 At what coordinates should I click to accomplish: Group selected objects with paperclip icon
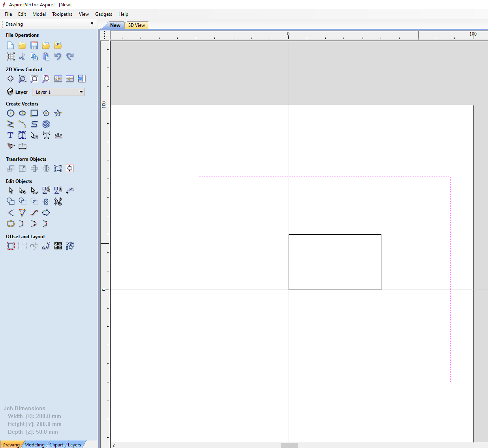point(46,191)
